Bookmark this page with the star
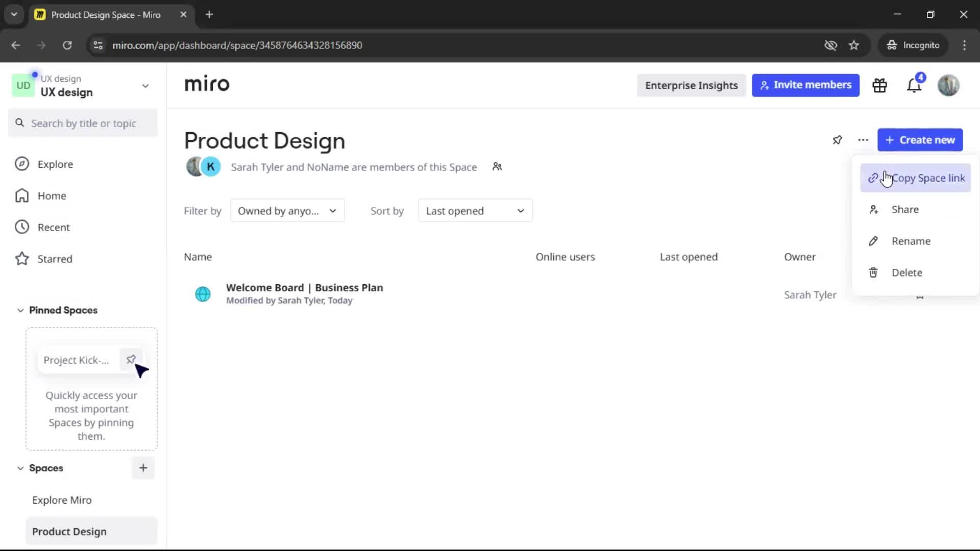 tap(854, 45)
